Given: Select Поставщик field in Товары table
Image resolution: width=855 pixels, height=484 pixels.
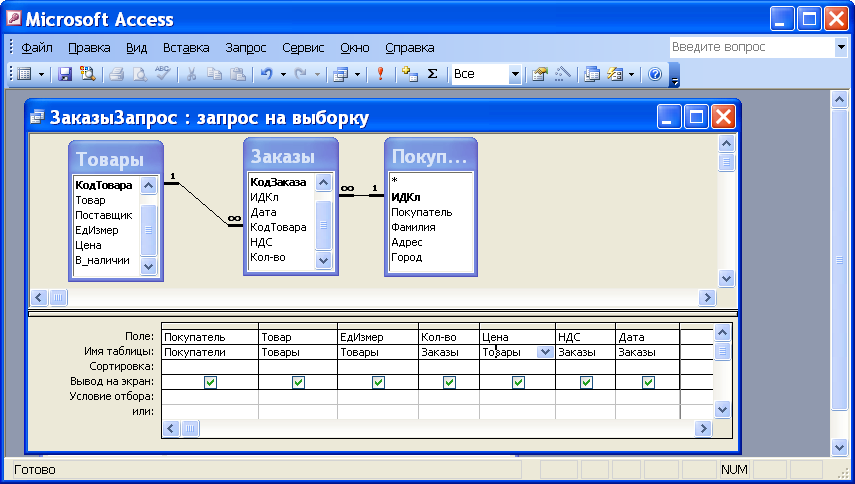Looking at the screenshot, I should (x=104, y=215).
